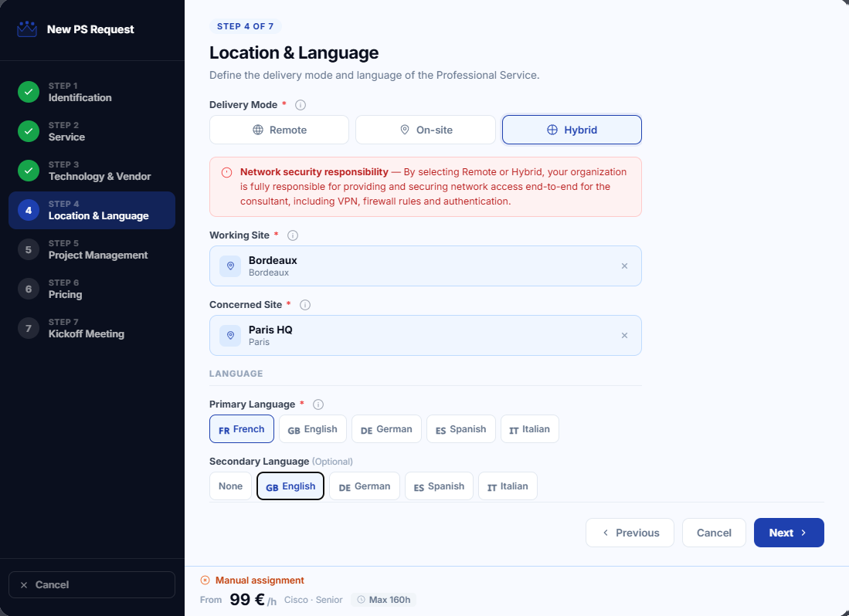Click the step 4 number badge
849x616 pixels.
29,211
